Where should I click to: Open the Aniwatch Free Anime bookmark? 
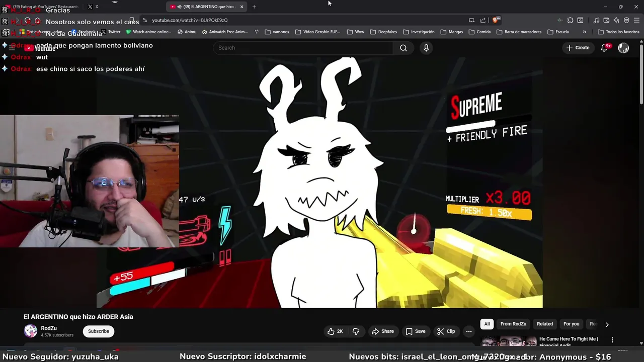tap(224, 32)
